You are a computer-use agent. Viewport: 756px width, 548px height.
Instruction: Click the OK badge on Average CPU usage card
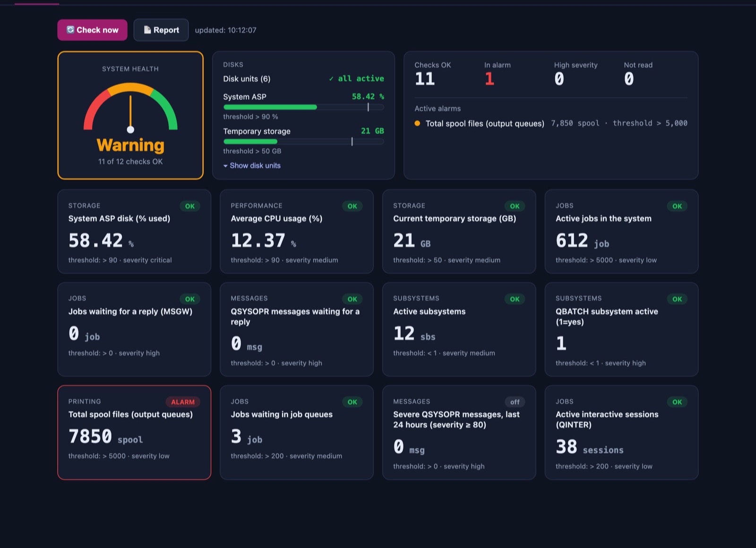coord(352,206)
